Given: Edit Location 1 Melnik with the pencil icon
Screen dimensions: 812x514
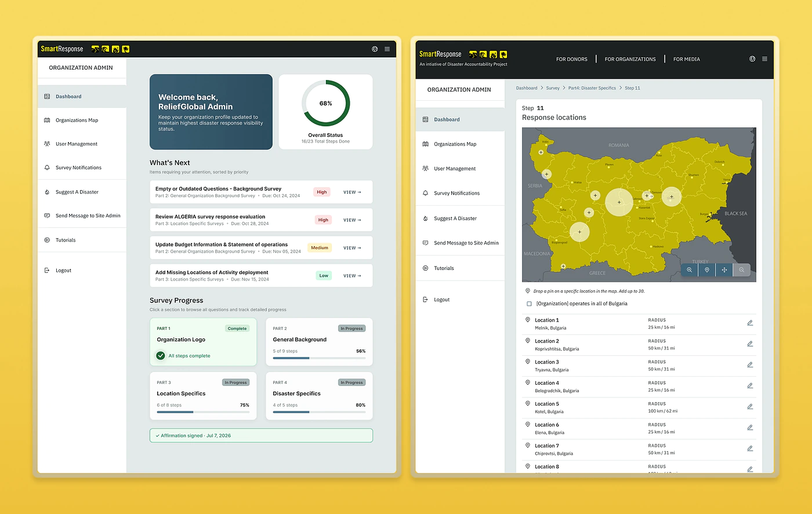Looking at the screenshot, I should 750,323.
